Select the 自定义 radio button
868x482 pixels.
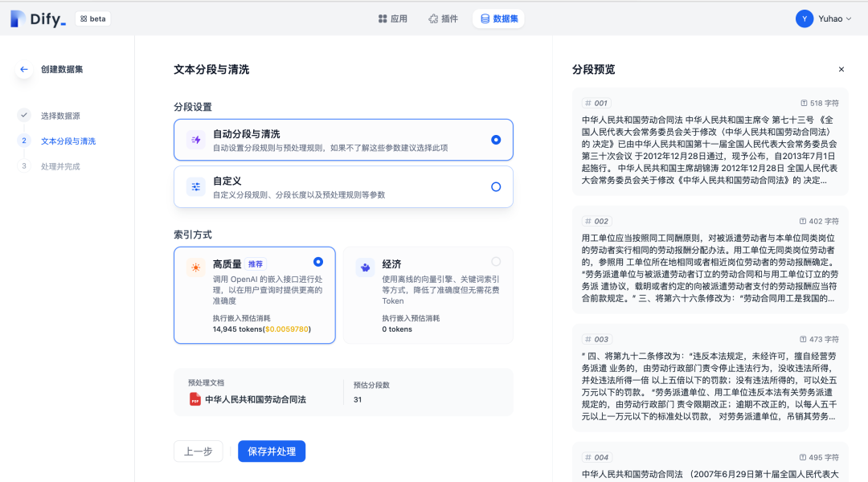tap(496, 187)
